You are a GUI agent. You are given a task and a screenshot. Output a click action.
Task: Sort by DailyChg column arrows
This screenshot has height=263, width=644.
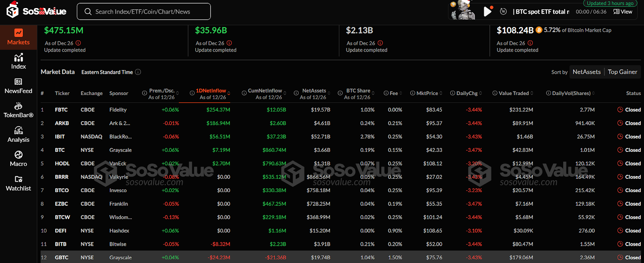click(x=481, y=93)
